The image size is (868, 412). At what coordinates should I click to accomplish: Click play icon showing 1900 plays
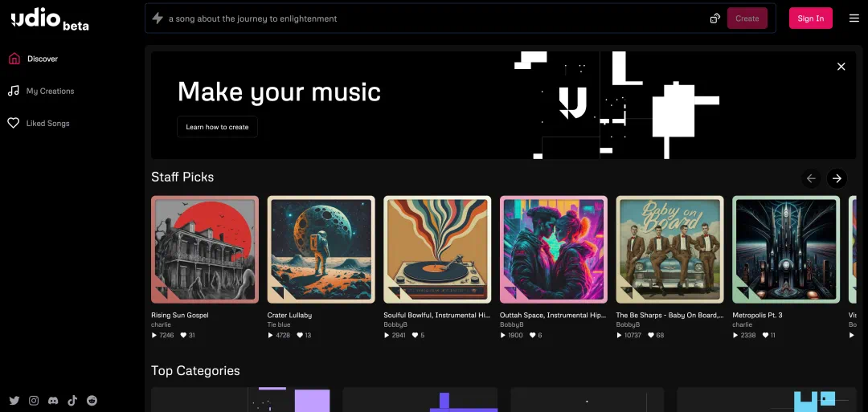(x=503, y=335)
